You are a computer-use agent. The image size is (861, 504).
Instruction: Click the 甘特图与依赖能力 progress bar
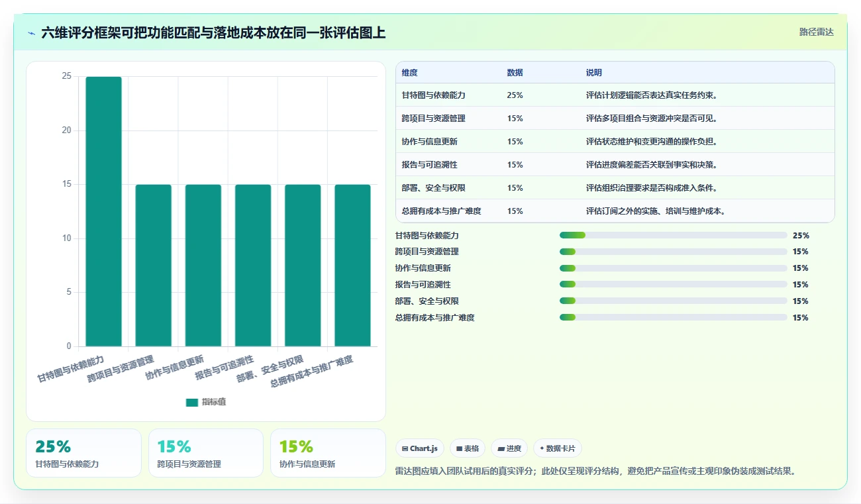click(674, 235)
